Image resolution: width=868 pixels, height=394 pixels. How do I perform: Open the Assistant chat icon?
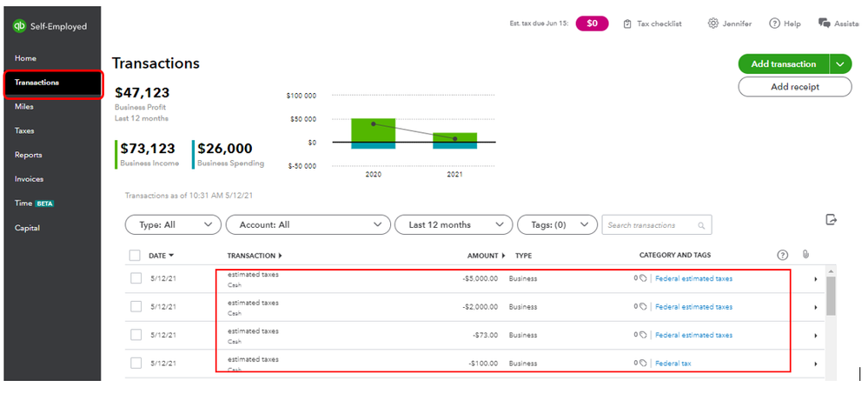tap(825, 23)
